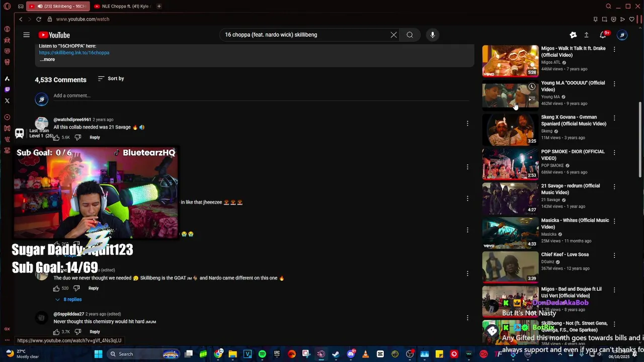Clear the YouTube search box text

393,35
